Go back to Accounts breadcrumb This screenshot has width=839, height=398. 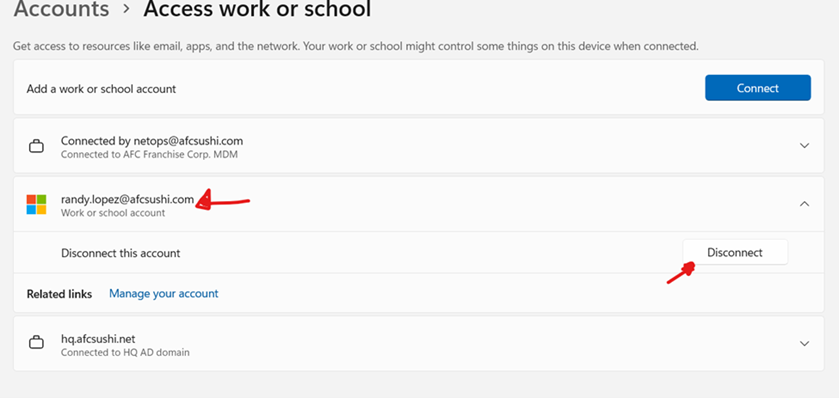[62, 9]
